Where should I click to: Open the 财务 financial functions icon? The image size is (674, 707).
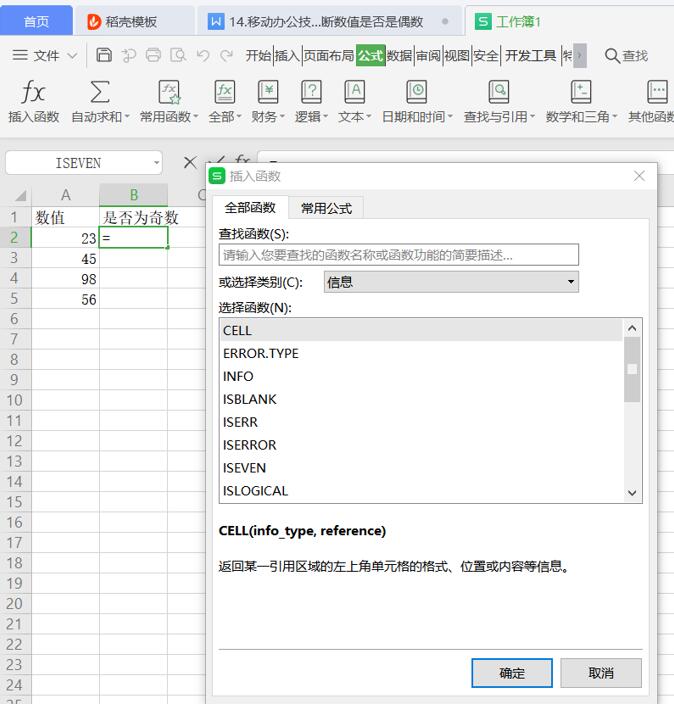[268, 92]
